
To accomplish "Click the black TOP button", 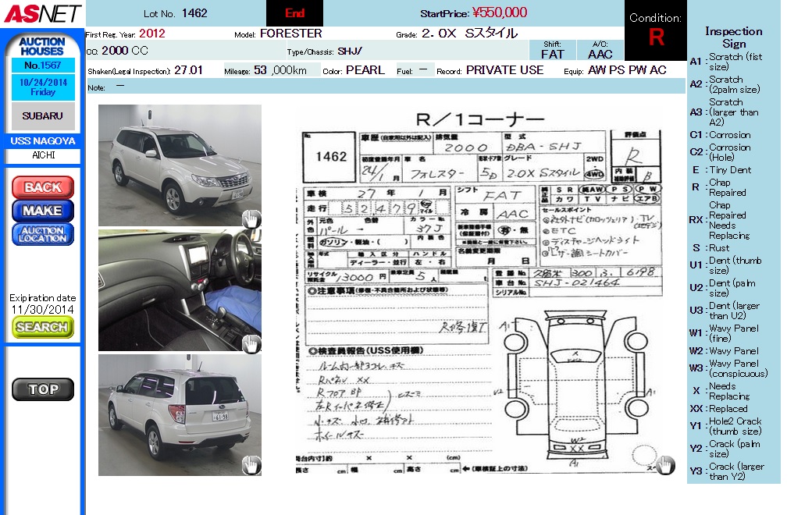I will pos(43,389).
